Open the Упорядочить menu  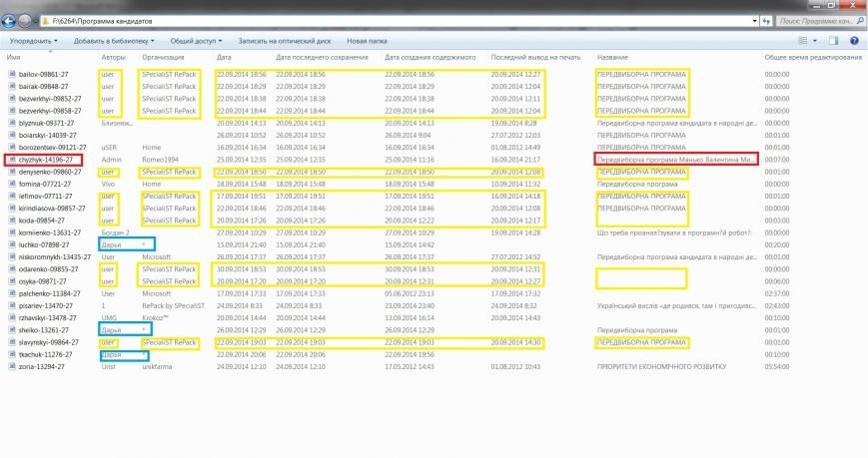(33, 41)
